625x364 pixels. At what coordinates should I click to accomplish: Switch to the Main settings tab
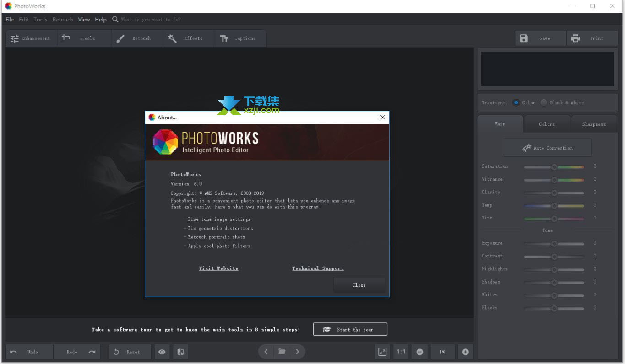(500, 124)
